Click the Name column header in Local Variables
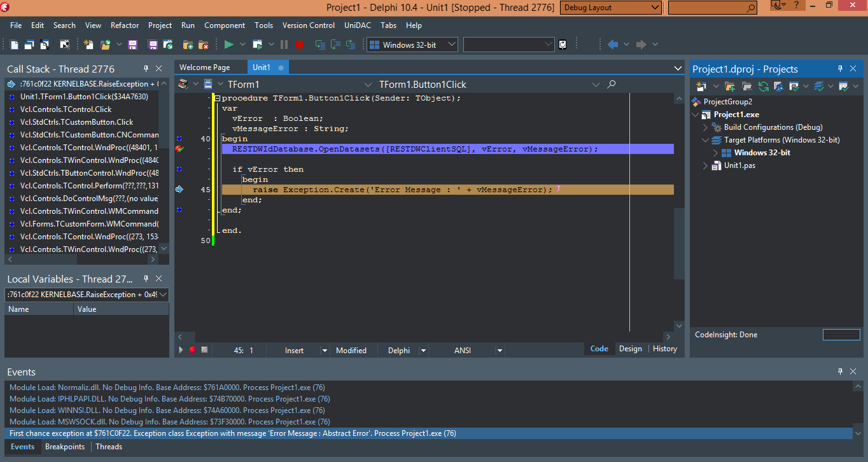868x462 pixels. [x=39, y=309]
